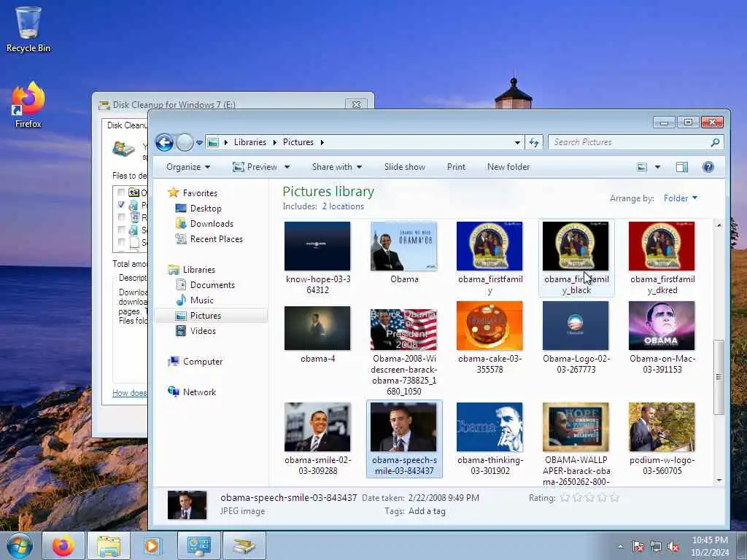The width and height of the screenshot is (747, 560).
Task: Click the Action Center flag tray icon
Action: click(x=638, y=546)
